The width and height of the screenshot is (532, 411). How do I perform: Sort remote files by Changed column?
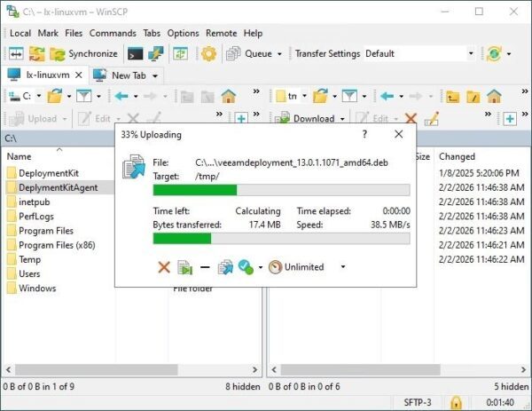coord(457,156)
